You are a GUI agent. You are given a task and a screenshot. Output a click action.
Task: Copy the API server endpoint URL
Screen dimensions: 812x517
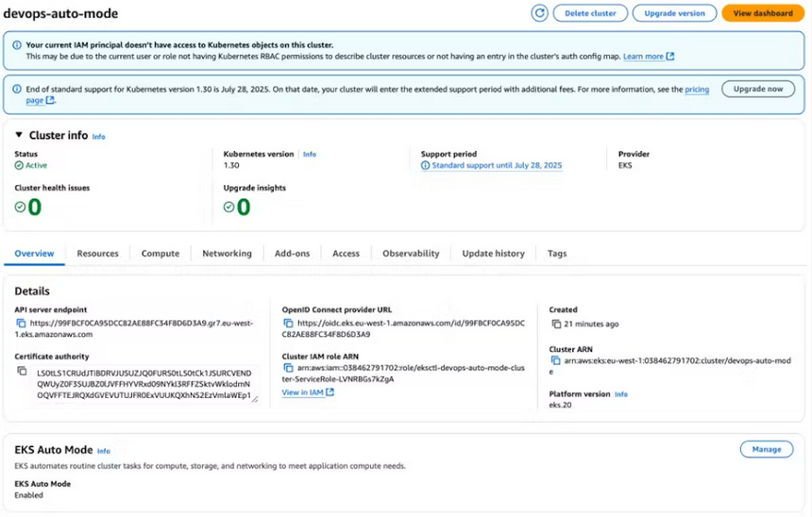point(21,323)
